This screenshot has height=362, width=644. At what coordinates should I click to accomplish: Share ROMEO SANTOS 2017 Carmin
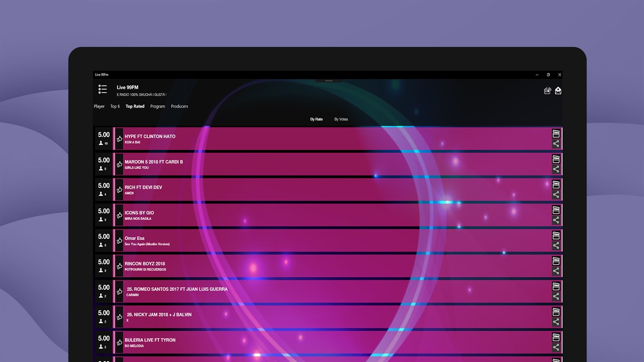pyautogui.click(x=556, y=297)
